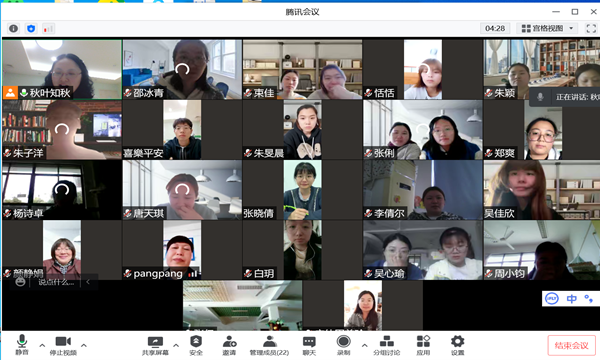Open the Security (安全) options
600x360 pixels.
click(196, 345)
